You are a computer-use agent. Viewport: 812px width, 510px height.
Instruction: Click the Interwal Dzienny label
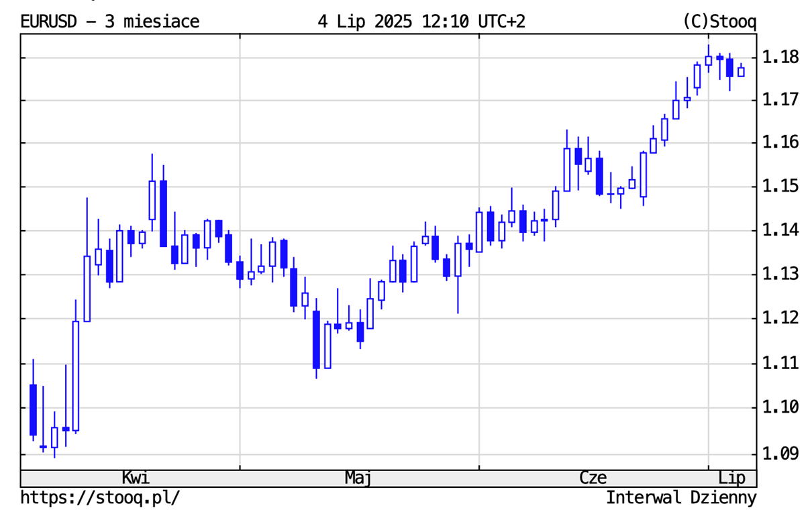coord(681,498)
